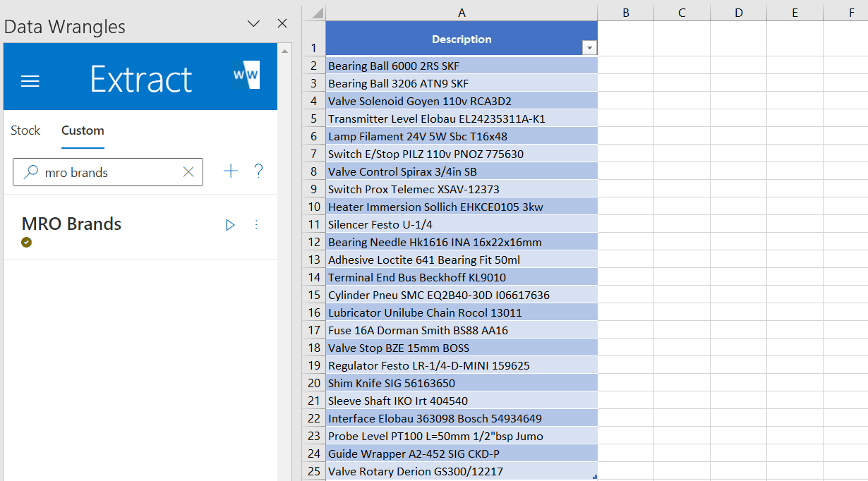868x481 pixels.
Task: Select cell Sleeve Shaft IKO Irt 404540
Action: (x=462, y=401)
